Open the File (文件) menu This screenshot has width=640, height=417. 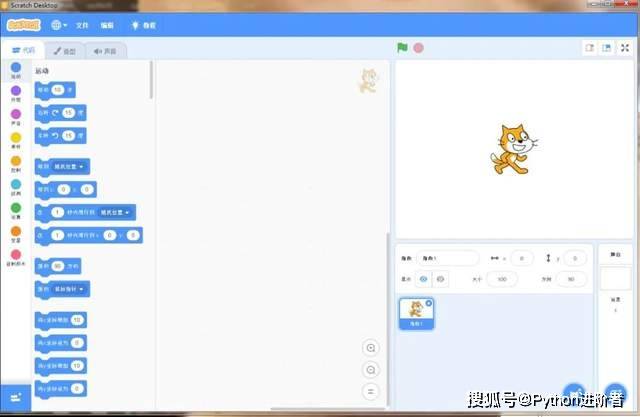[x=82, y=25]
